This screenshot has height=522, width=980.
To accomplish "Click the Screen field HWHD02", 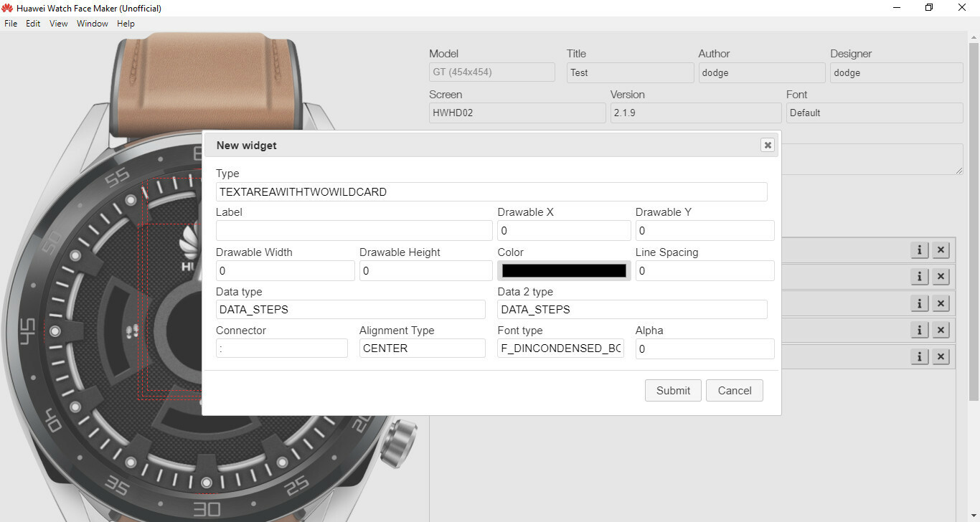I will 517,113.
